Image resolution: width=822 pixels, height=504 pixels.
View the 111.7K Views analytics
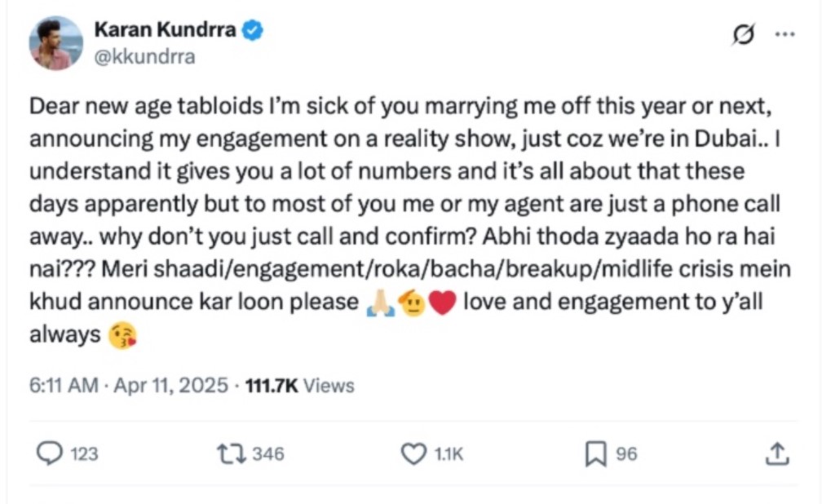coord(299,385)
